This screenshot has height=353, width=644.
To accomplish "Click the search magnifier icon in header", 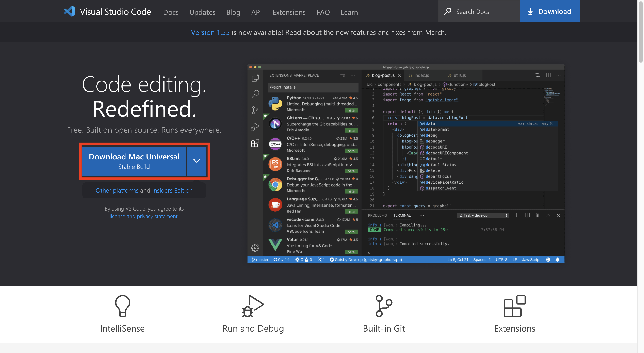I will pyautogui.click(x=447, y=11).
